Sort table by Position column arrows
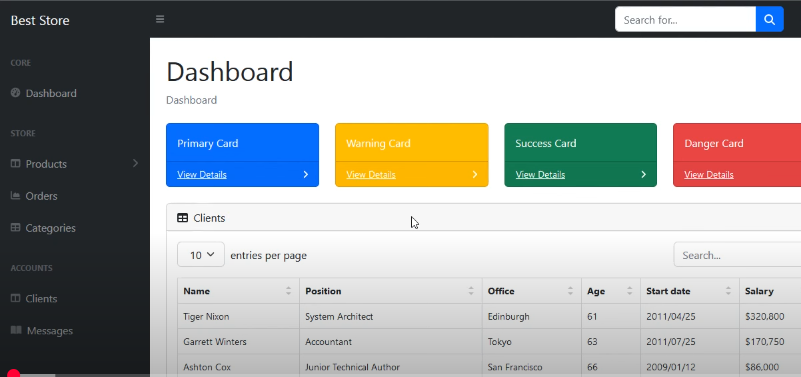801x377 pixels. pyautogui.click(x=471, y=291)
